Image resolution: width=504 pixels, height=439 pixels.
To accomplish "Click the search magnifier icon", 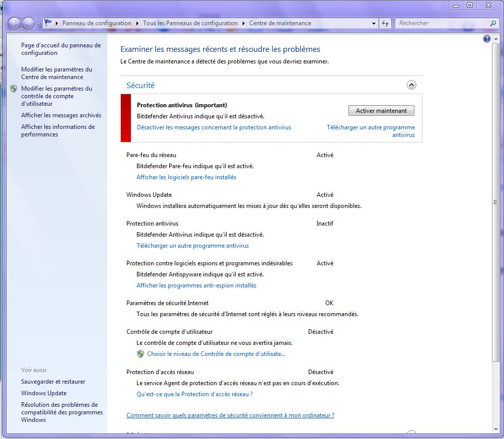I will pyautogui.click(x=493, y=23).
